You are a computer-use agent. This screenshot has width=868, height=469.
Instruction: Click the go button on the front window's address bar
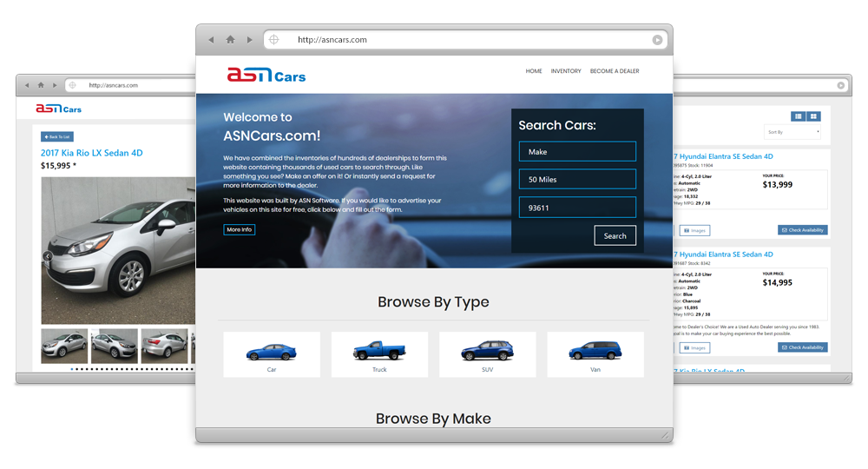[x=657, y=40]
